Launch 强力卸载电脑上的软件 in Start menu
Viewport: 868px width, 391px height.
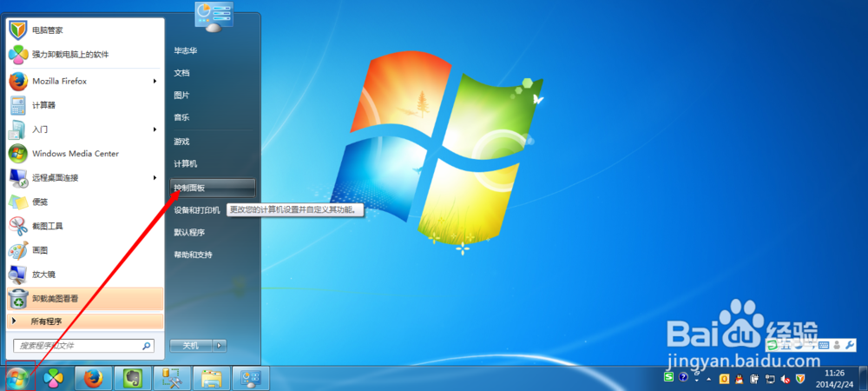(x=85, y=54)
